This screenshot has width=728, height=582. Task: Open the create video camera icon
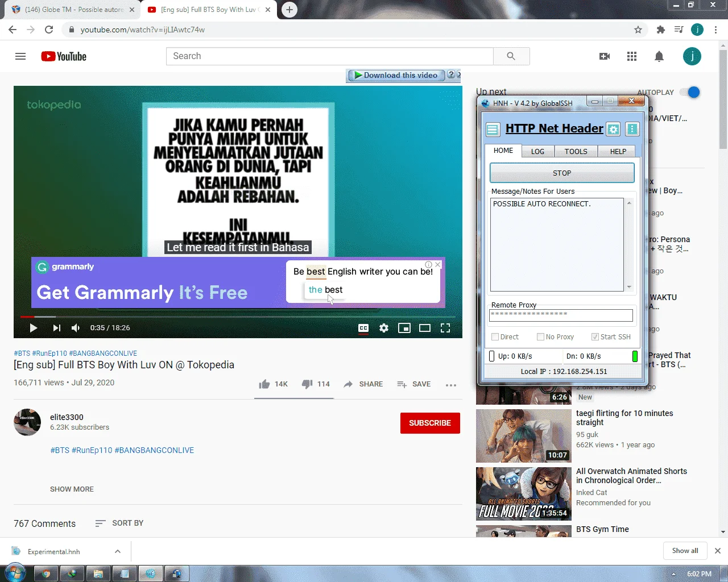[605, 56]
